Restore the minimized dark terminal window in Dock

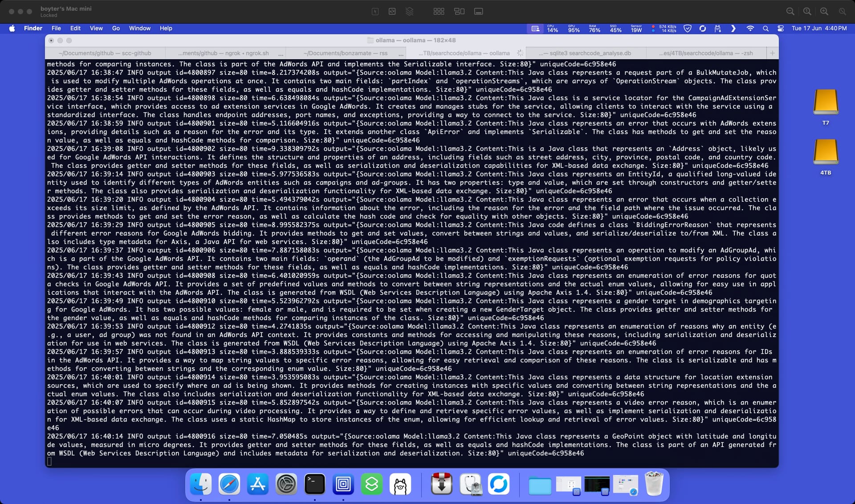[597, 485]
